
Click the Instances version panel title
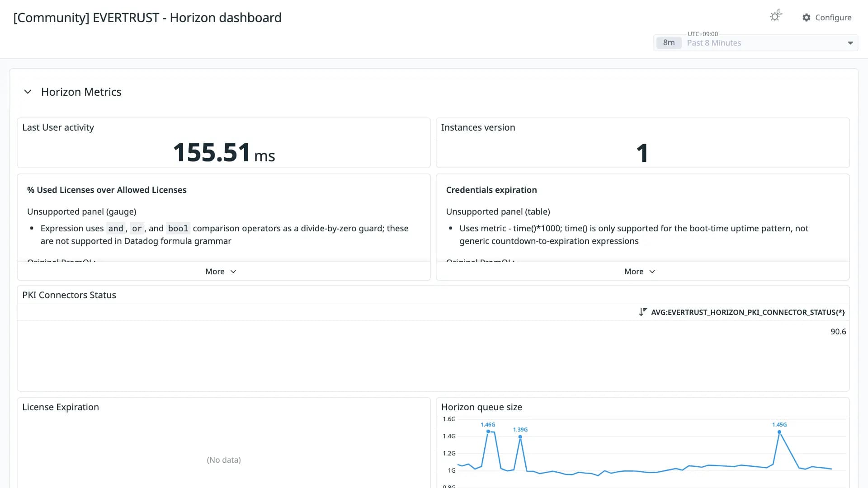(478, 128)
